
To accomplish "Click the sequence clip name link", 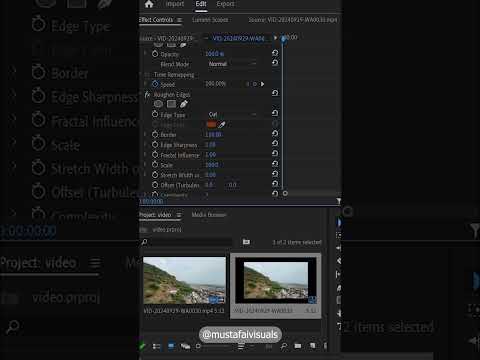I will pyautogui.click(x=239, y=38).
